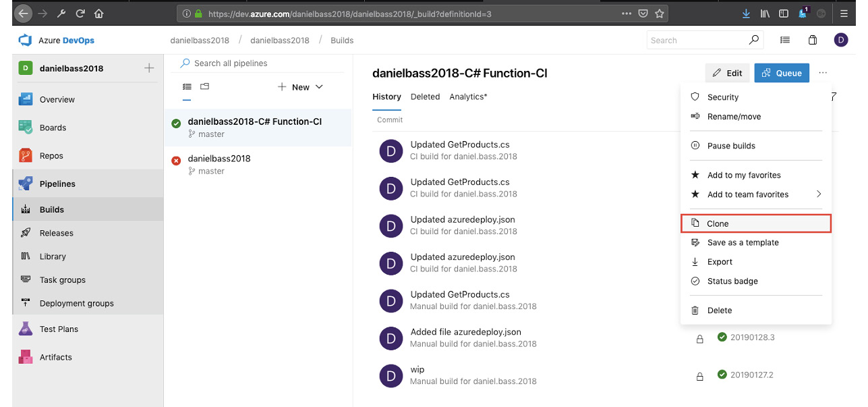Bookmark this page with star icon
The width and height of the screenshot is (868, 407).
click(x=660, y=13)
